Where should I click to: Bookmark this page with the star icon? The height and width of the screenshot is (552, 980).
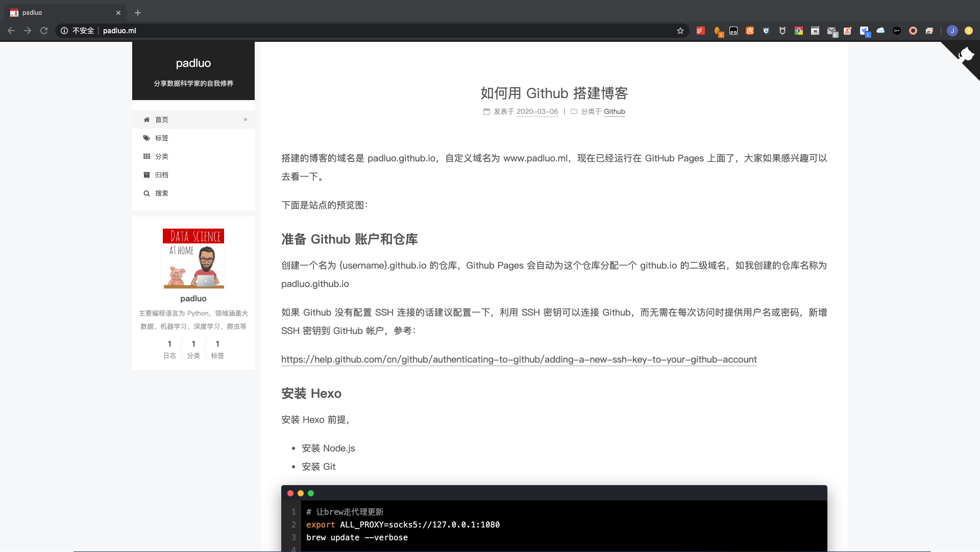[680, 31]
